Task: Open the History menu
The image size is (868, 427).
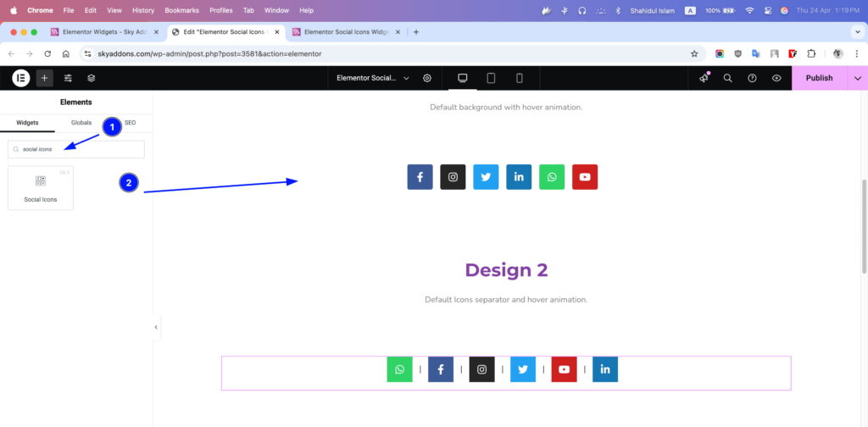Action: click(x=143, y=10)
